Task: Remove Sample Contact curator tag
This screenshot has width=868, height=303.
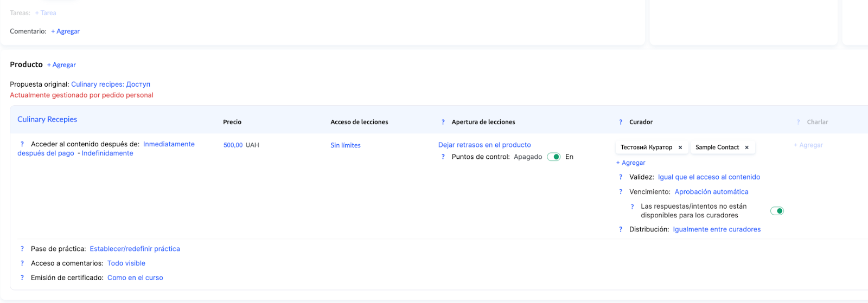Action: coord(746,147)
